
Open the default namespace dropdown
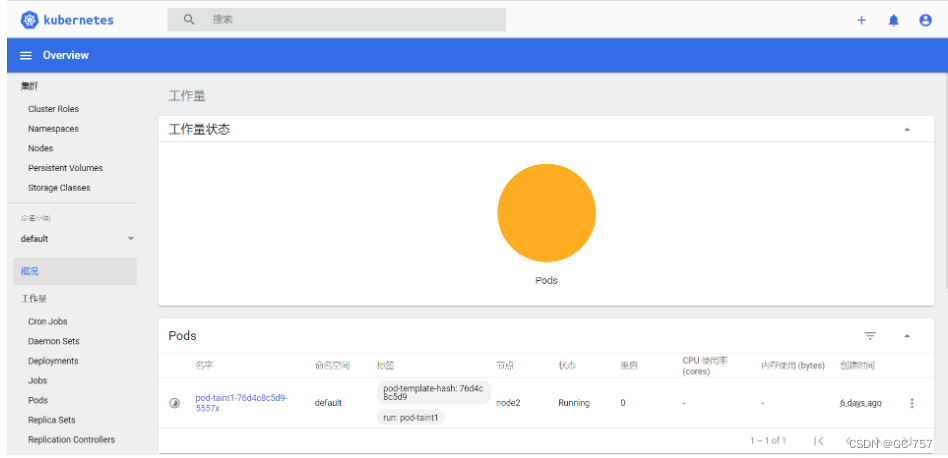[77, 239]
